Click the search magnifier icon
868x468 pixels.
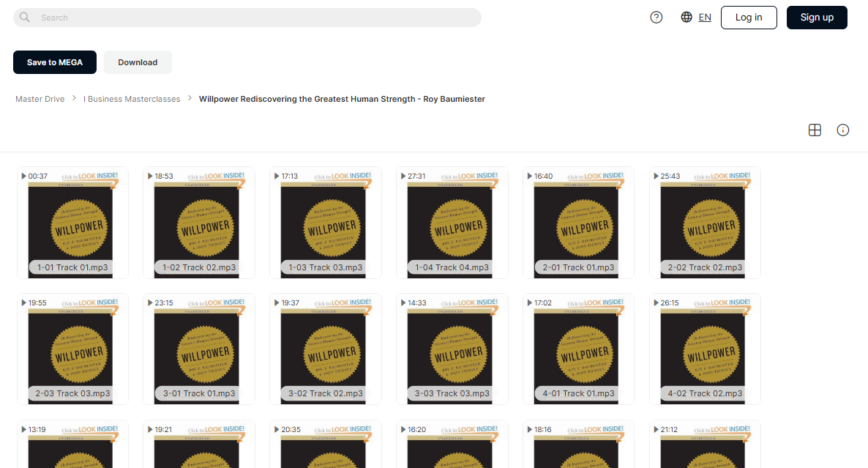click(x=24, y=17)
